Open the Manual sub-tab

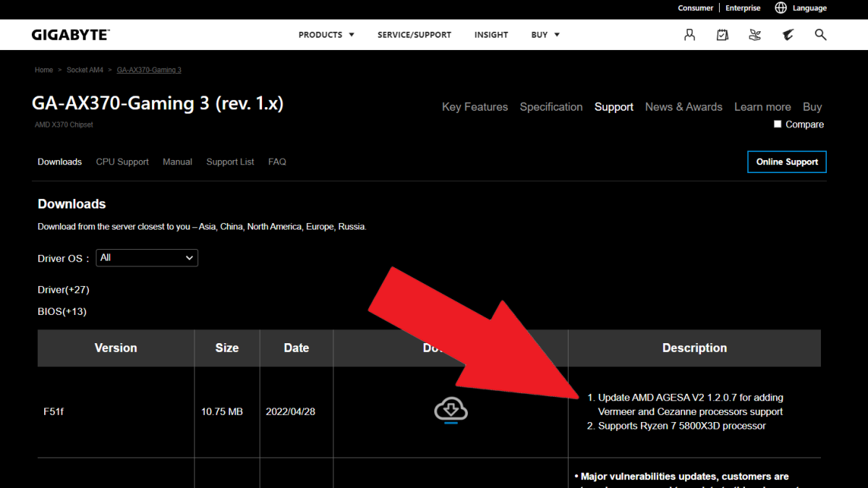(x=177, y=162)
